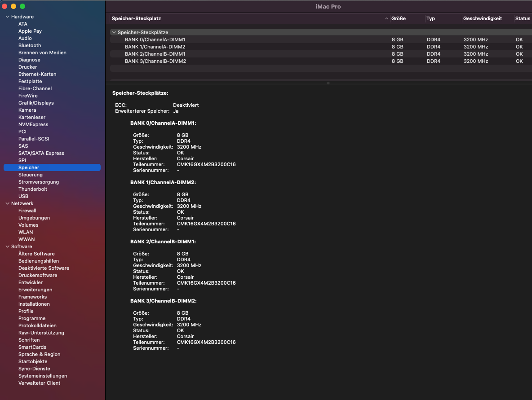Open Programme in the Software list
The image size is (532, 400).
coord(32,318)
